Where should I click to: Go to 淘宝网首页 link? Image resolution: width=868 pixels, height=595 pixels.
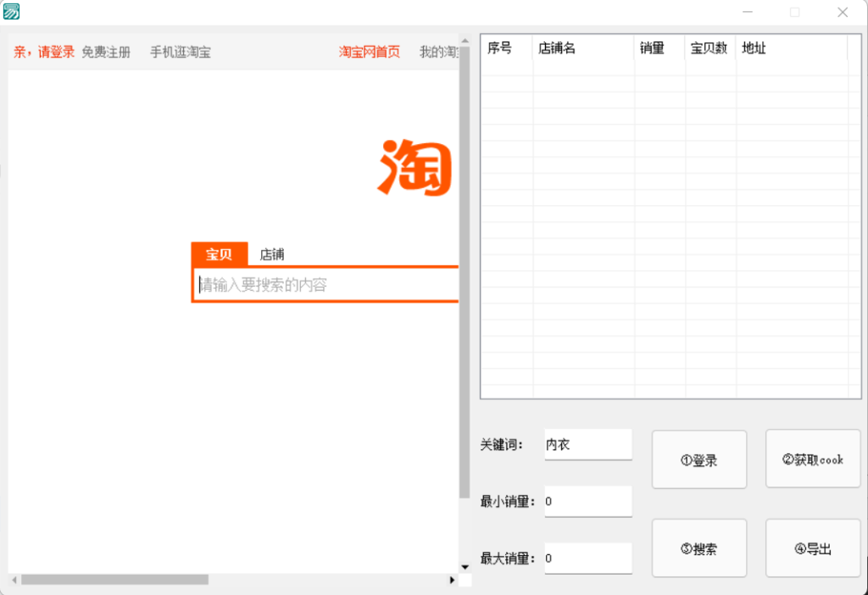(x=370, y=52)
